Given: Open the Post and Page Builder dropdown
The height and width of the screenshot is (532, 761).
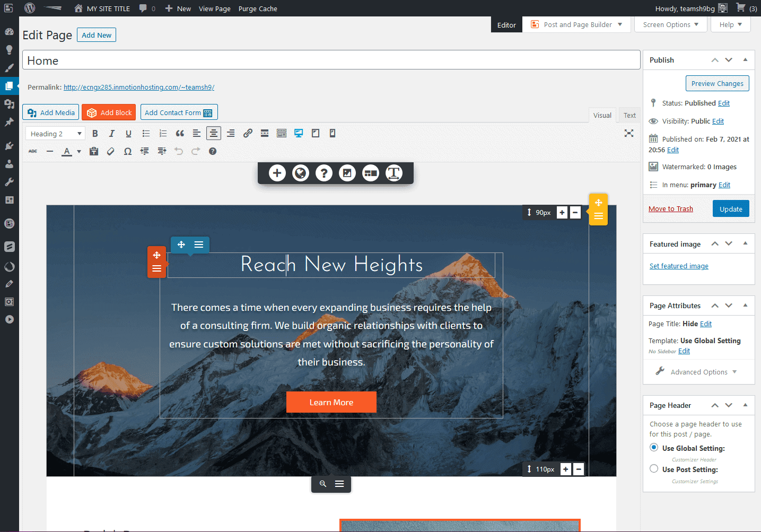Looking at the screenshot, I should pyautogui.click(x=576, y=24).
